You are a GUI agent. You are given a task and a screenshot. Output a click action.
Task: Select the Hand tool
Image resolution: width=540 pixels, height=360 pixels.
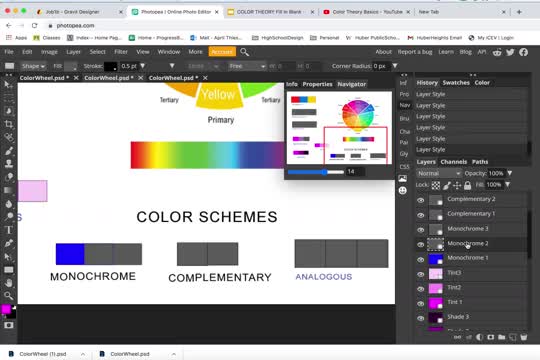tap(9, 283)
